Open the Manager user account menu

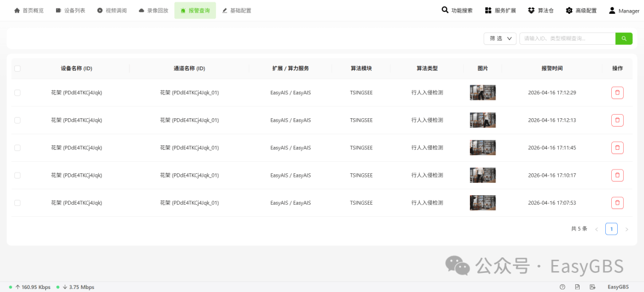tap(624, 11)
